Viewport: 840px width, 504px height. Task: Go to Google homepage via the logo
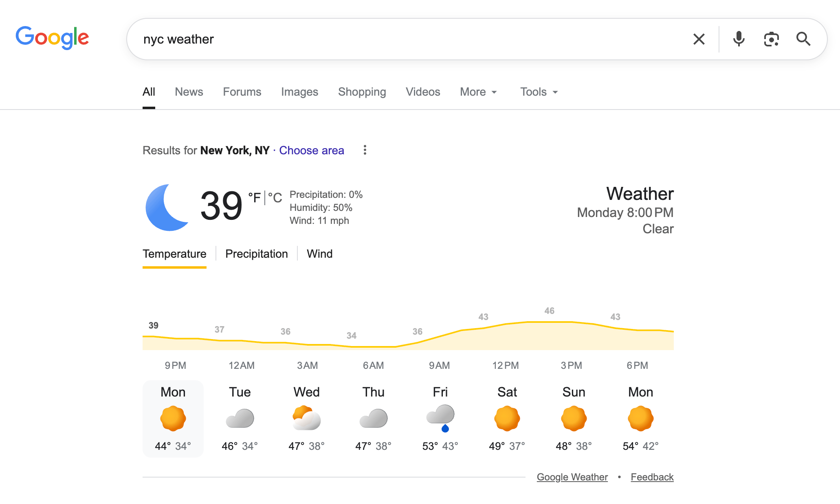pos(52,37)
